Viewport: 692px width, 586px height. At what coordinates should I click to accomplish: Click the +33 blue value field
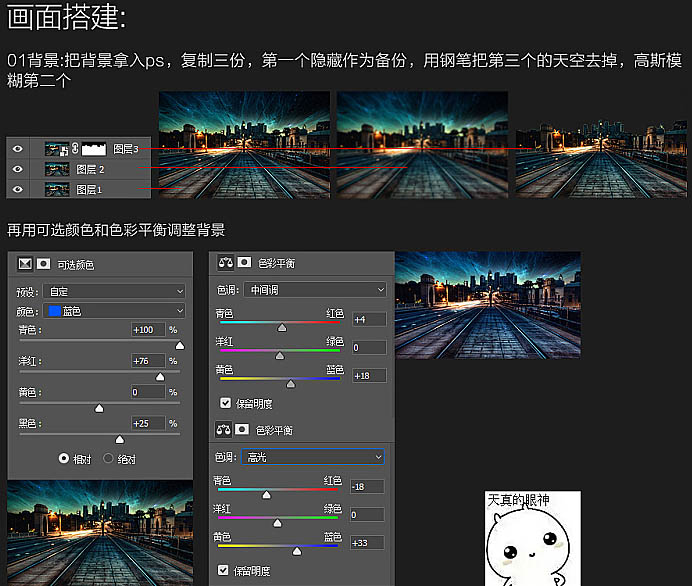point(367,543)
